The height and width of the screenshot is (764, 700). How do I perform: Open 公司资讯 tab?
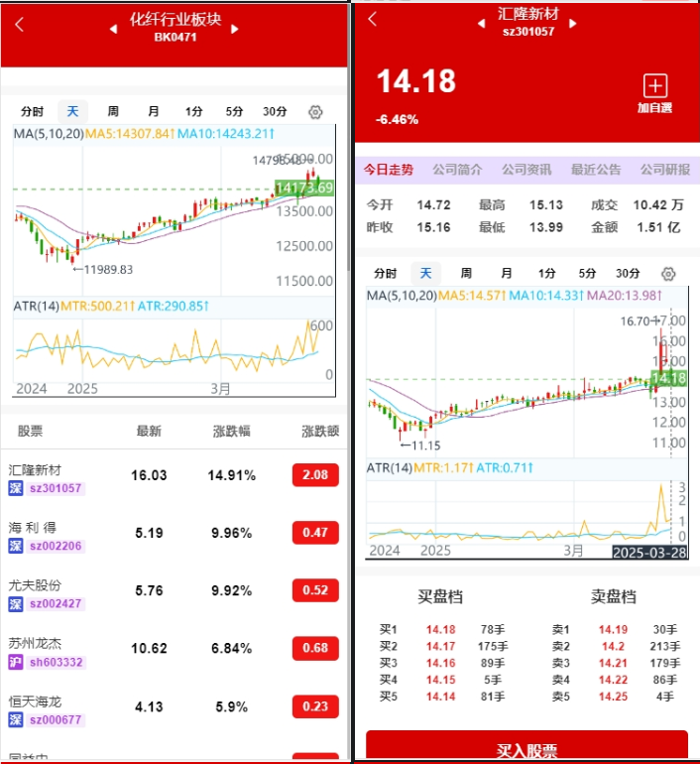pyautogui.click(x=526, y=170)
